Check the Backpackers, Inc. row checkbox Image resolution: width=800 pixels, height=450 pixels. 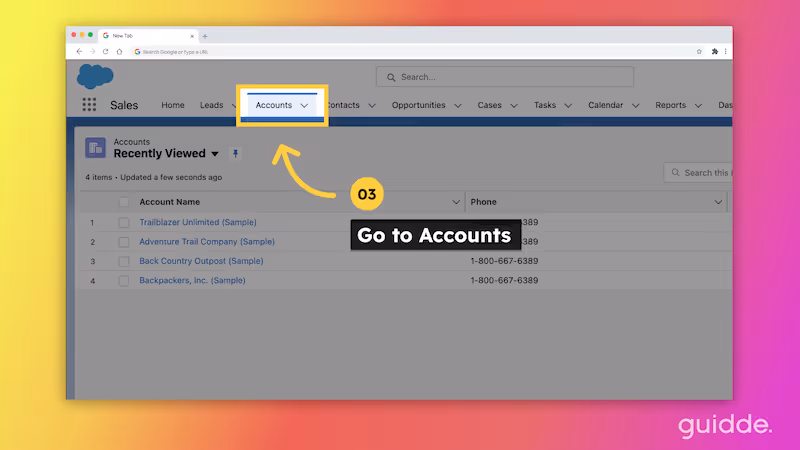coord(123,281)
